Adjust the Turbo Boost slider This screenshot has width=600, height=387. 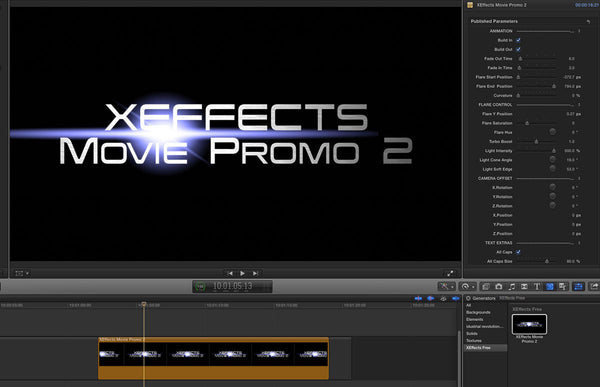(536, 142)
